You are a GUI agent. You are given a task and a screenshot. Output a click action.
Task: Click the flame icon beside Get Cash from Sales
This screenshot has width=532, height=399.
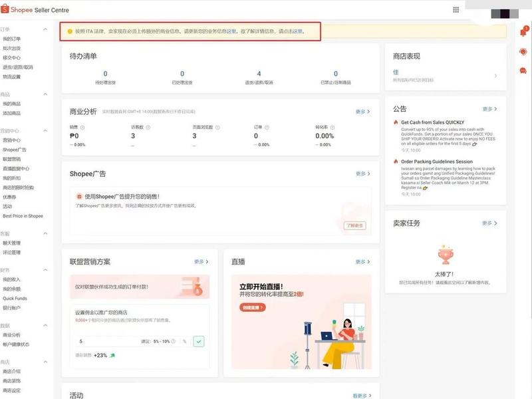(396, 122)
